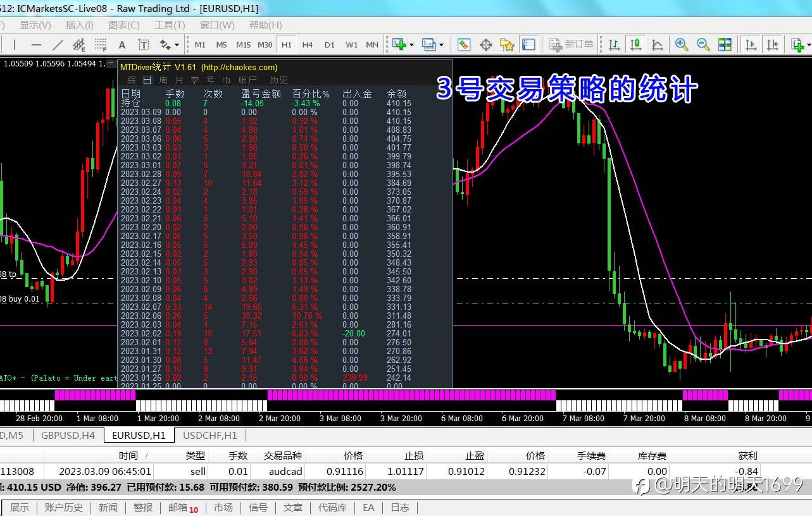Open the 新闻 terminal tab
812x516 pixels.
coord(108,507)
